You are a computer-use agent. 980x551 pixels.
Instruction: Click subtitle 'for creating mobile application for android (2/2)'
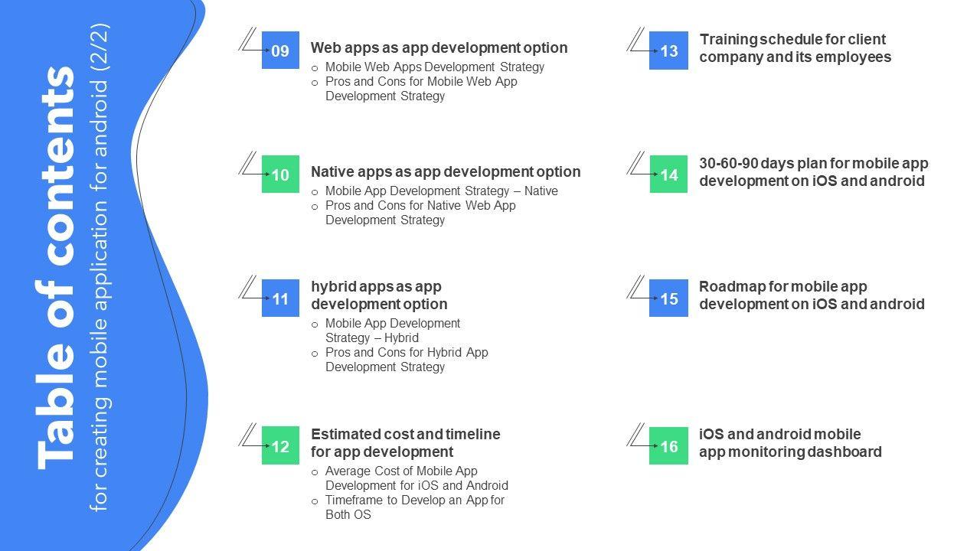(100, 268)
